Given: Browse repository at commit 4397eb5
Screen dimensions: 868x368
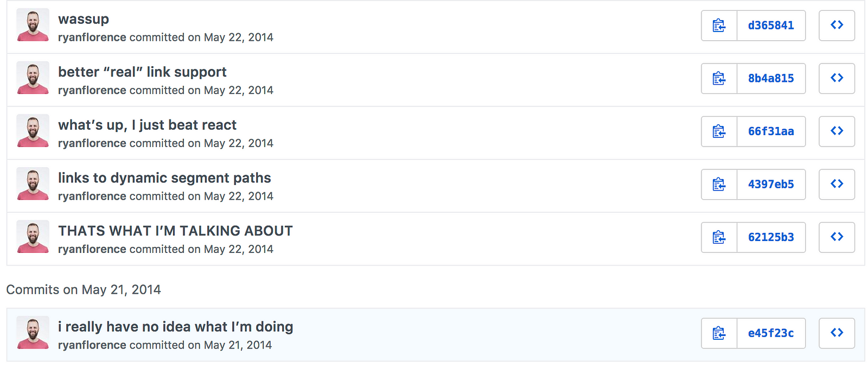Looking at the screenshot, I should coord(837,184).
